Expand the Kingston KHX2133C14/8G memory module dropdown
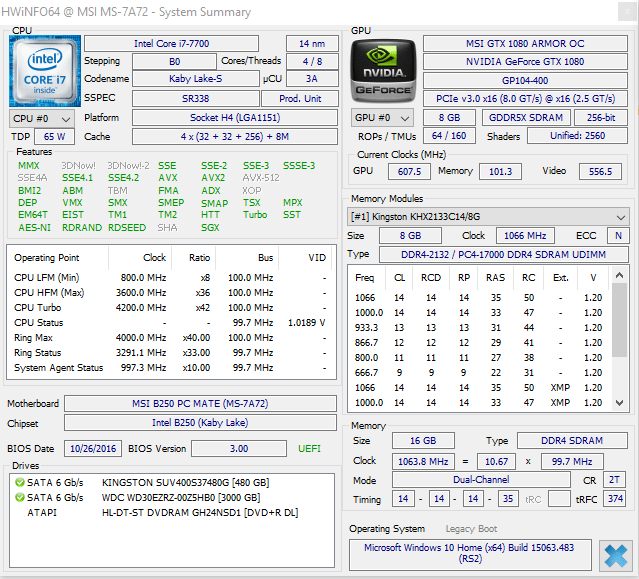 (488, 217)
